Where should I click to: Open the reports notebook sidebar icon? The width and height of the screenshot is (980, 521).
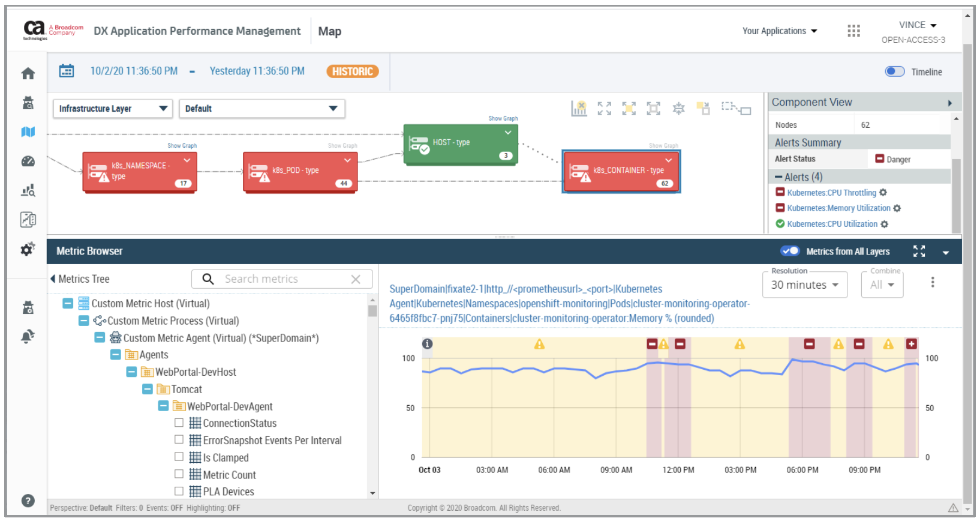[x=28, y=220]
